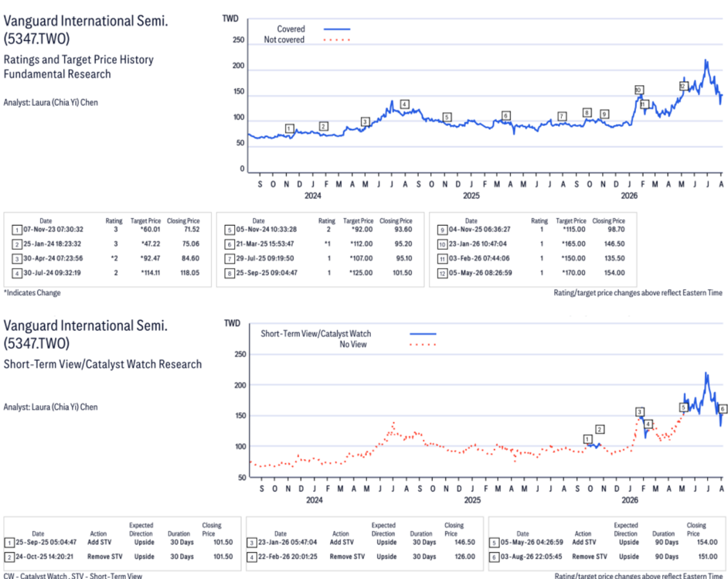Select the date '03-Feb-26 07:44:06'
The height and width of the screenshot is (579, 728).
pyautogui.click(x=479, y=258)
